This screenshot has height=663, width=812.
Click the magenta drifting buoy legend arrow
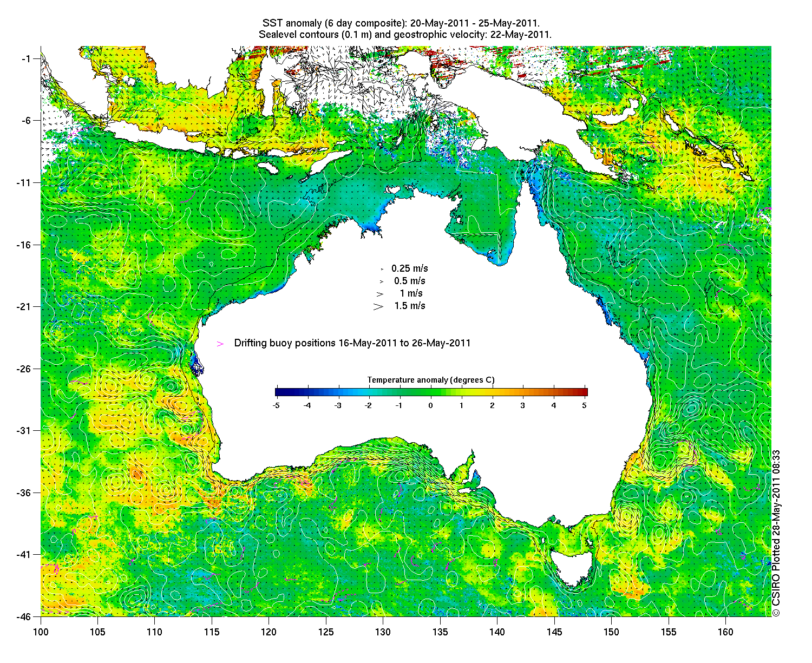click(x=220, y=344)
